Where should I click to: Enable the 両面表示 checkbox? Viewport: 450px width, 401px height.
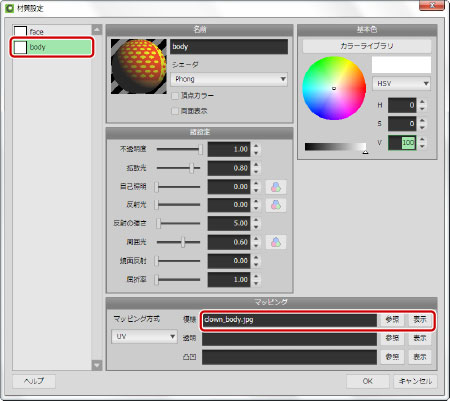click(x=175, y=111)
